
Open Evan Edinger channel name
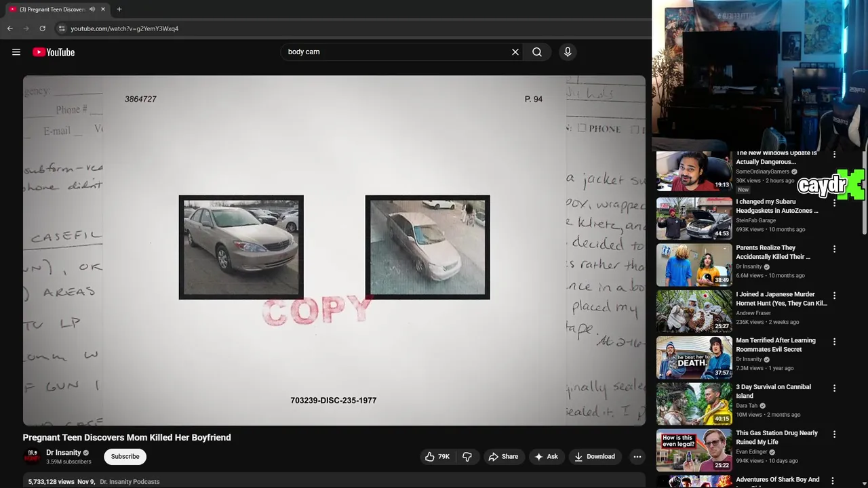pyautogui.click(x=751, y=452)
